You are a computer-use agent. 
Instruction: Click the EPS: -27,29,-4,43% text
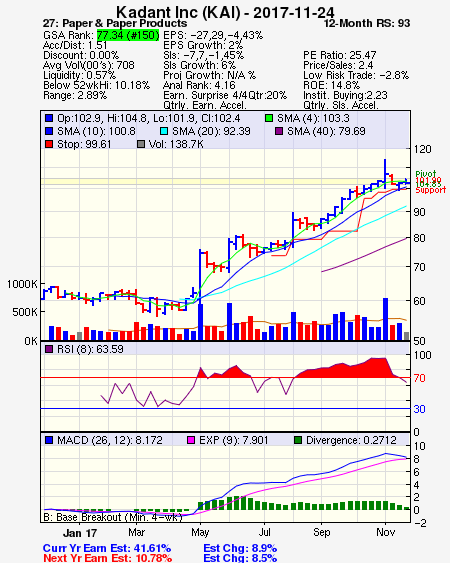tap(213, 35)
